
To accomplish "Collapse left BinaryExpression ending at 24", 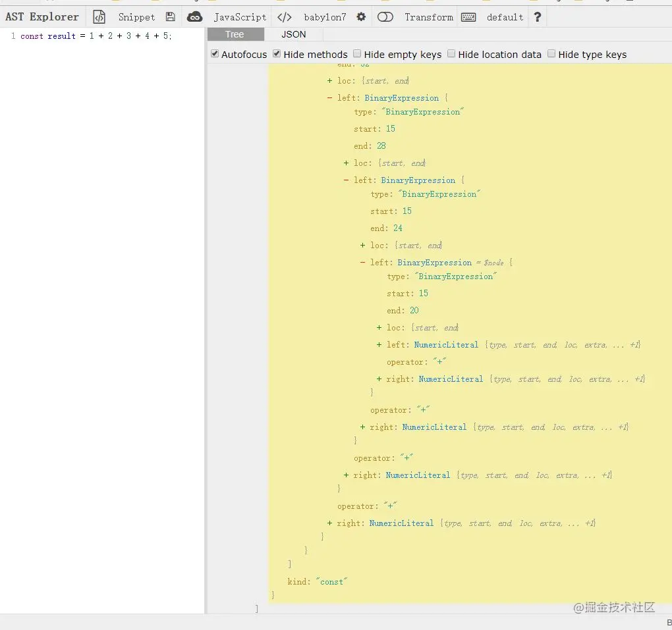I will 347,180.
